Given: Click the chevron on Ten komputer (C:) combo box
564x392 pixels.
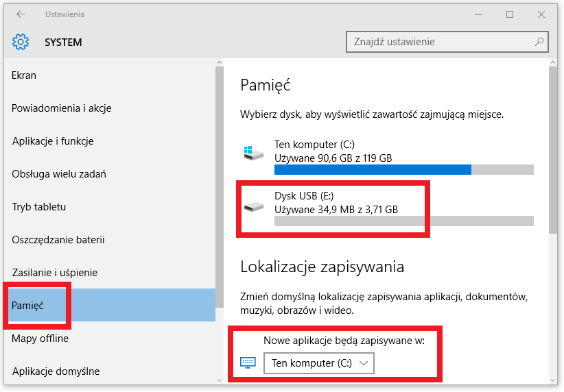Looking at the screenshot, I should 364,363.
